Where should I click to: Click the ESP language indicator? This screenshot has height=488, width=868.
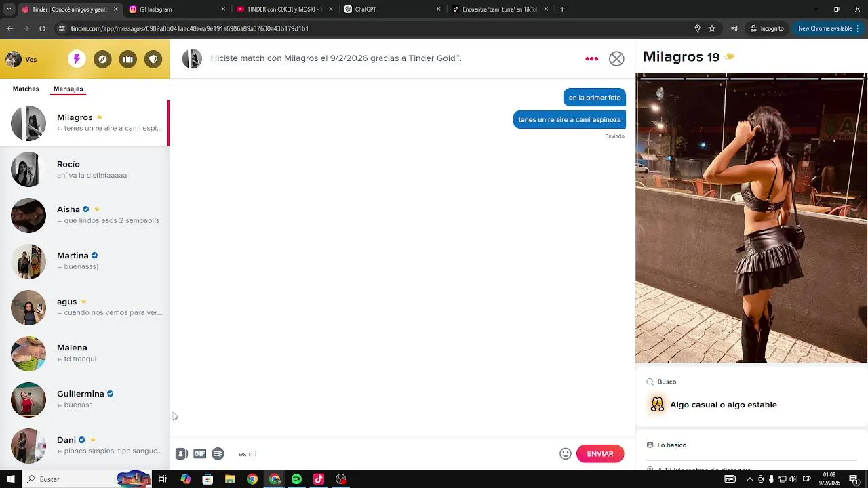(806, 479)
